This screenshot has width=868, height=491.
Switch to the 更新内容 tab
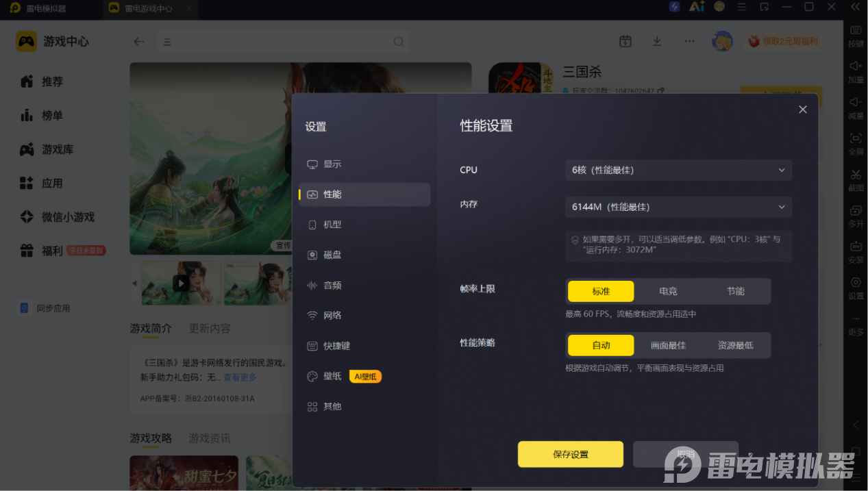210,329
